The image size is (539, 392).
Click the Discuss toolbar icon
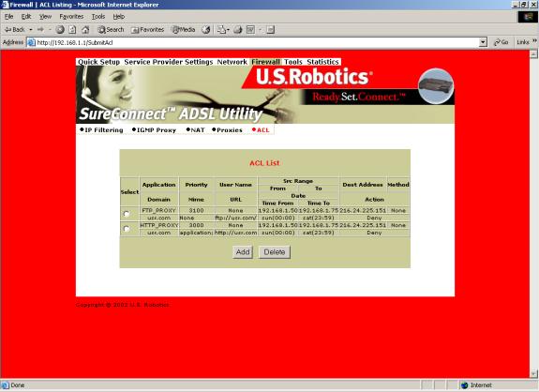pos(271,30)
